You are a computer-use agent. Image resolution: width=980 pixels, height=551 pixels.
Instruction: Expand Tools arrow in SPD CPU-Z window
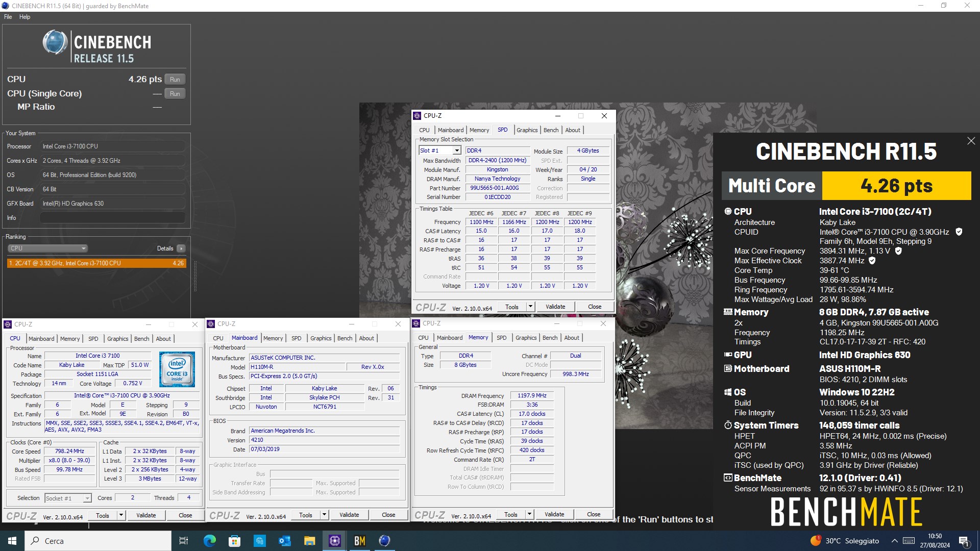[530, 307]
